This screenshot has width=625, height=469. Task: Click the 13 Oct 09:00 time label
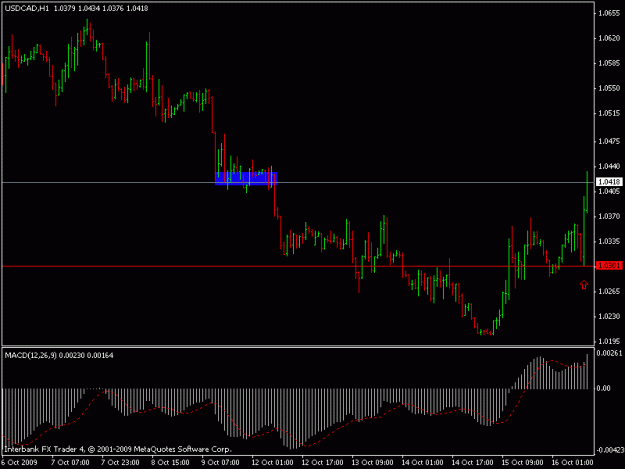pyautogui.click(x=372, y=463)
